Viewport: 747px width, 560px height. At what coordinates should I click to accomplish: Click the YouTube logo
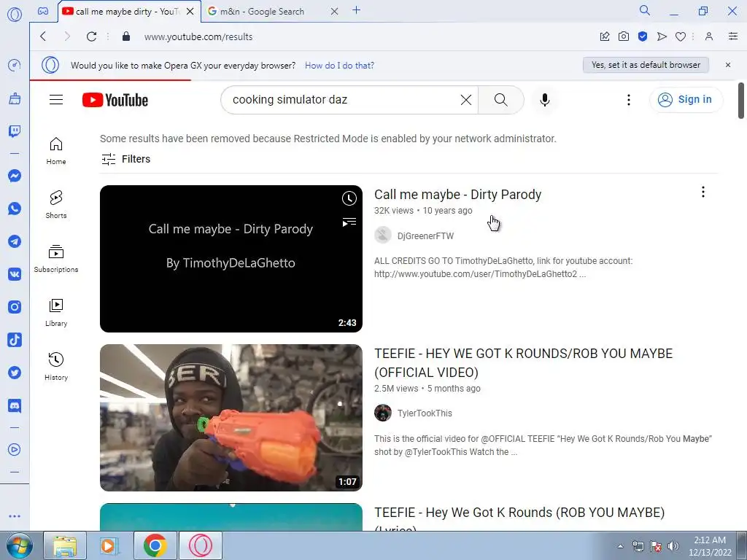115,100
